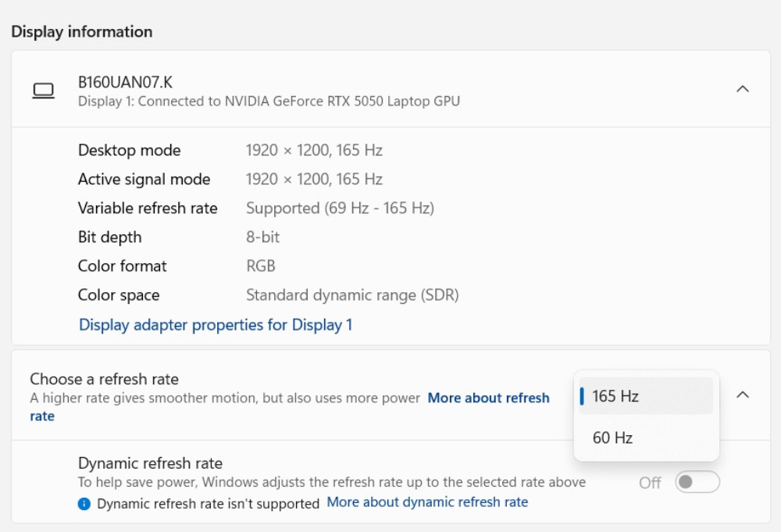This screenshot has width=781, height=532.
Task: Click the Active signal mode label
Action: [x=144, y=179]
